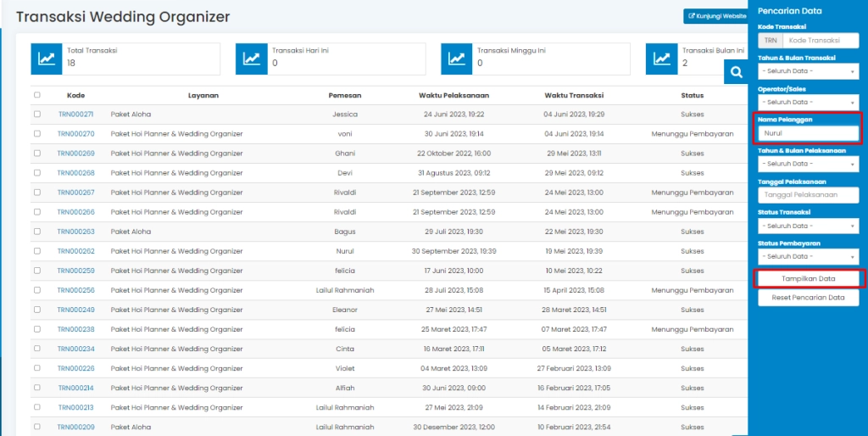Toggle checkbox for transaction TRN000238

[36, 329]
